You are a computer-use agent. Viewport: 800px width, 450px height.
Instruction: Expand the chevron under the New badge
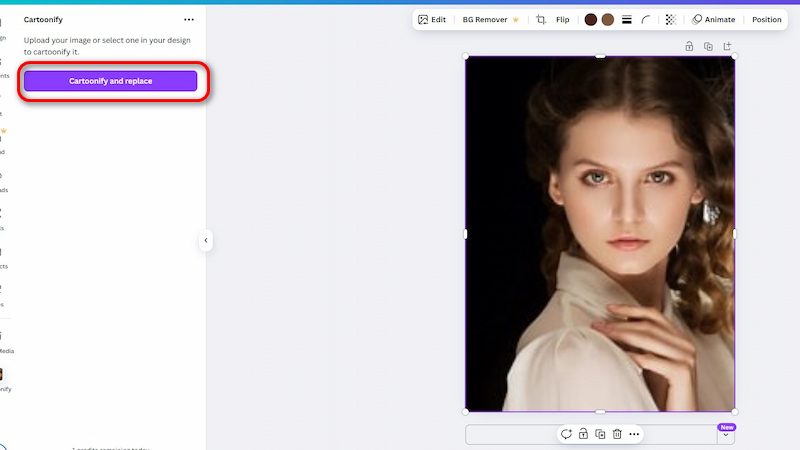pyautogui.click(x=726, y=435)
